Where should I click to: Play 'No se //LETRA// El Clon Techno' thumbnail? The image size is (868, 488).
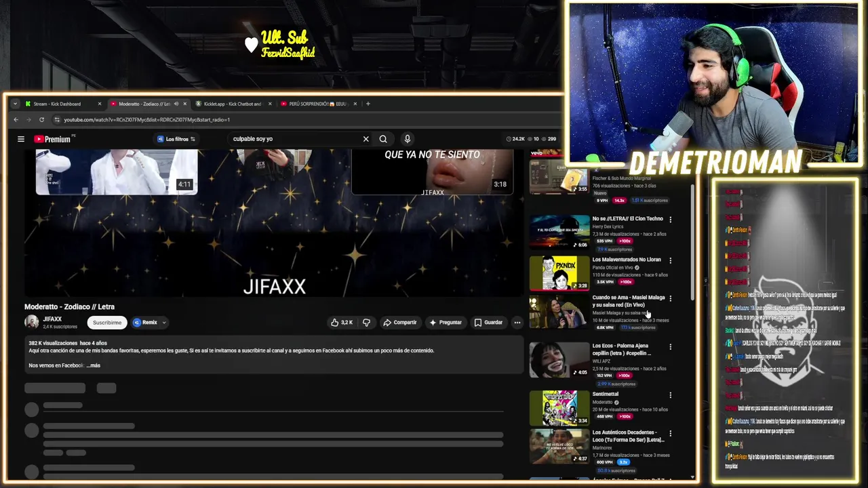(559, 232)
